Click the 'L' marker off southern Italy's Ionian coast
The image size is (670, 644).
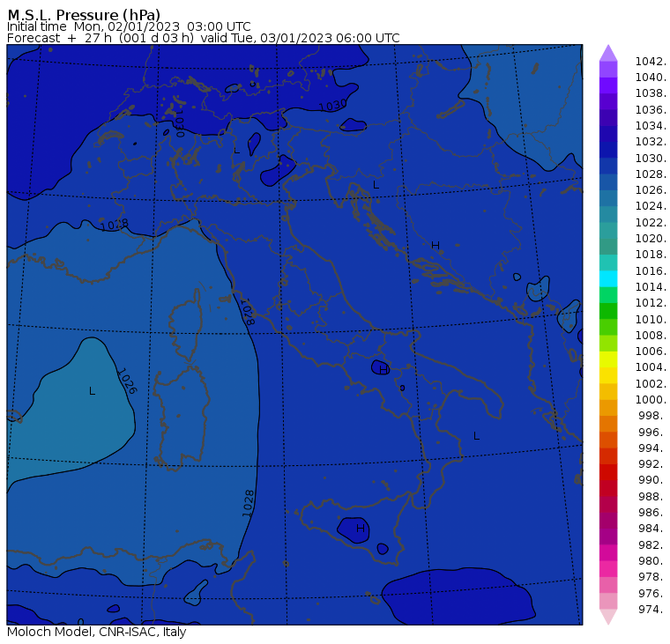476,436
